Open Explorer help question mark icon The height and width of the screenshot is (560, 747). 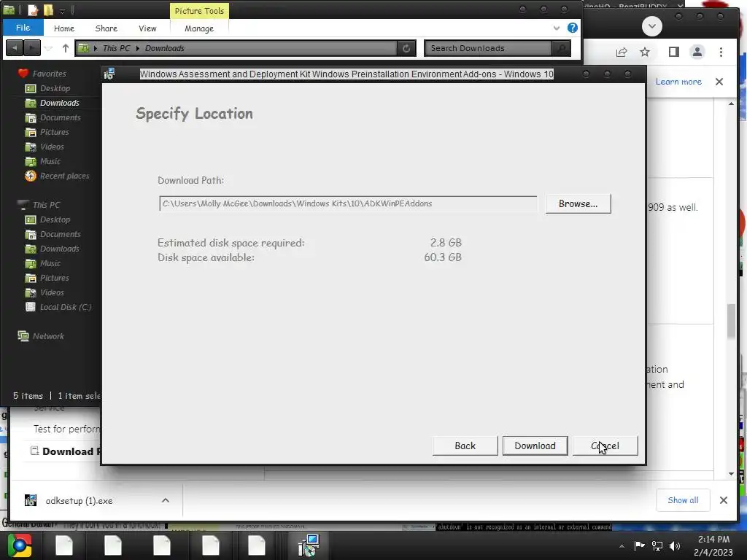coord(572,28)
